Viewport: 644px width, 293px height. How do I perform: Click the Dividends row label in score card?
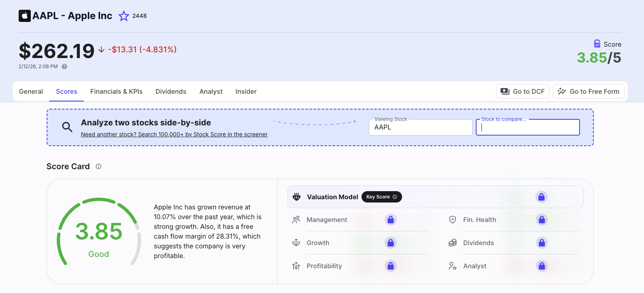click(x=479, y=243)
